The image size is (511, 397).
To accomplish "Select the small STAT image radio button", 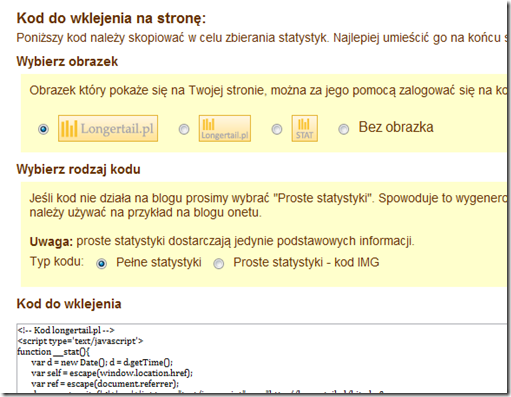I will point(277,129).
